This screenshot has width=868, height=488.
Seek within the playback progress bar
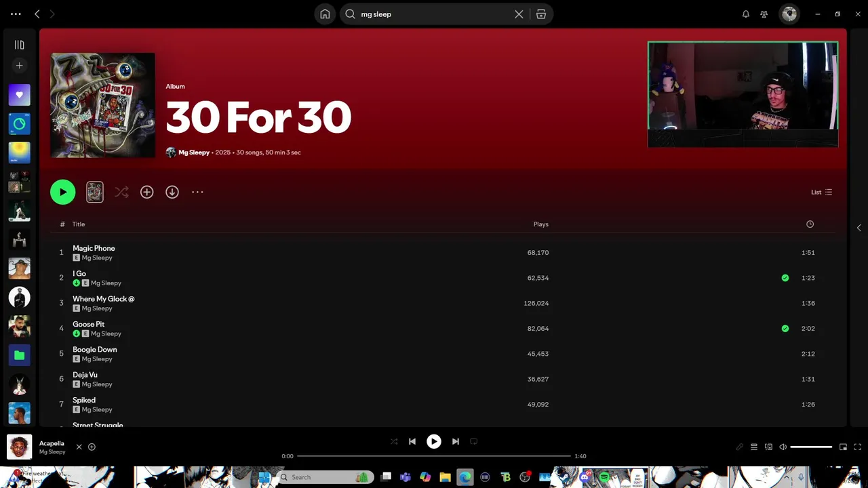pyautogui.click(x=434, y=456)
